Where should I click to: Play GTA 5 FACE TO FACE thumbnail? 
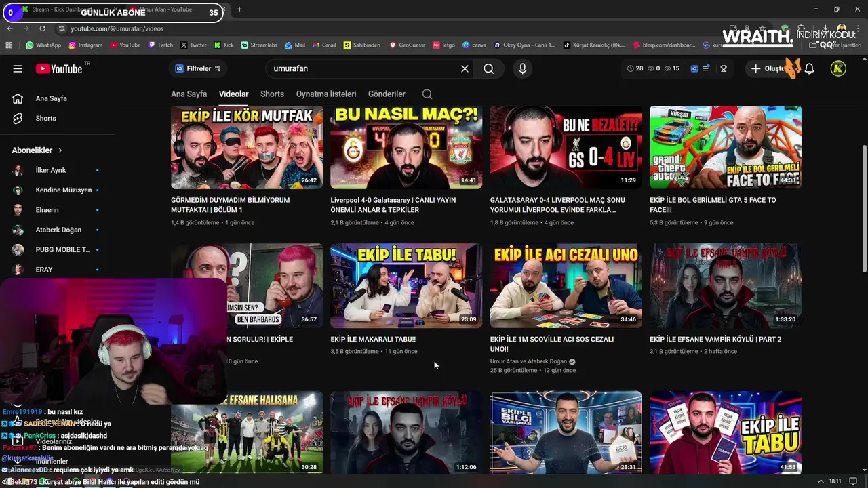point(726,147)
